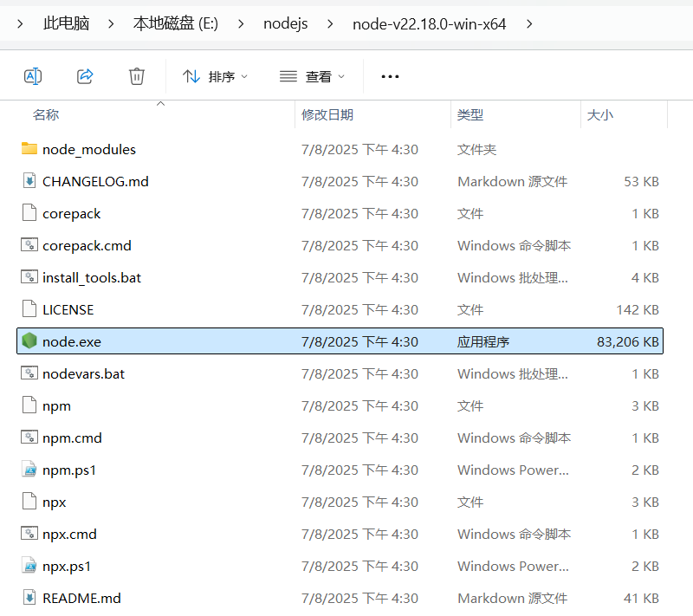This screenshot has height=616, width=693.
Task: Click the npx.cmd script icon
Action: pyautogui.click(x=29, y=534)
